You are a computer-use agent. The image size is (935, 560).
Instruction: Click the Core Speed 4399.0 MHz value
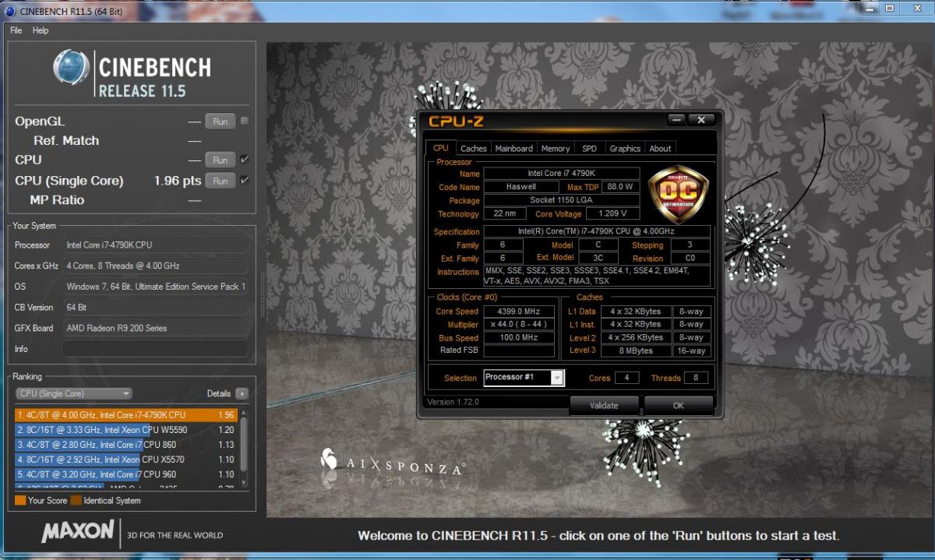pos(519,312)
